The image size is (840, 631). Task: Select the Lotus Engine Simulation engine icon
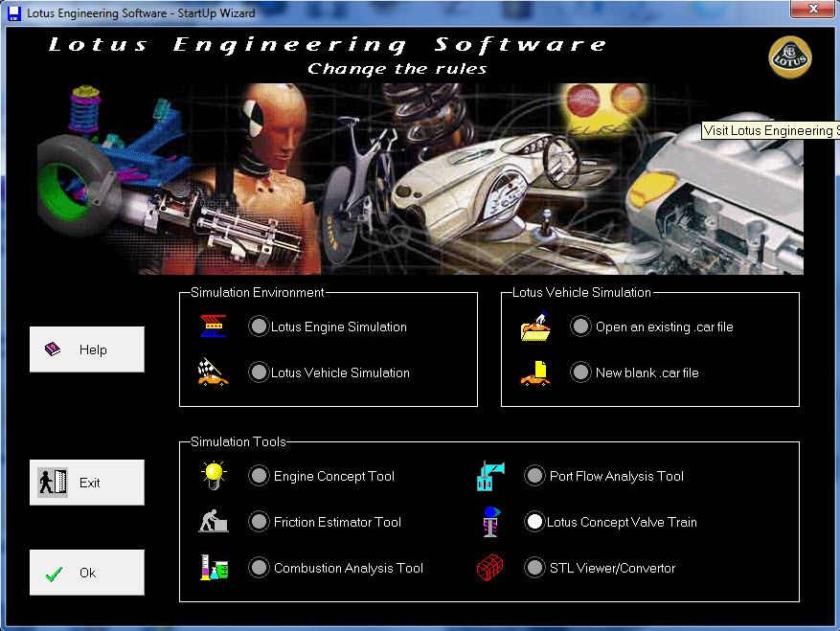(x=212, y=326)
